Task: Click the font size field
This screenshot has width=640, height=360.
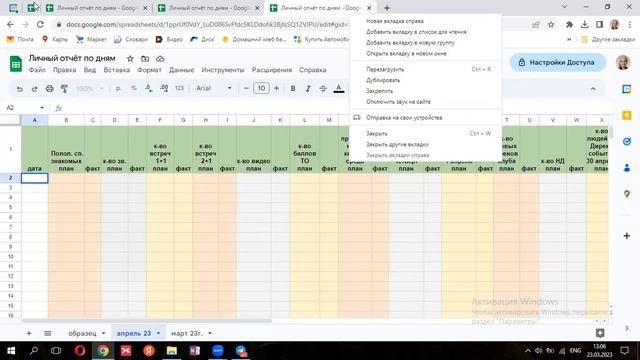Action: click(x=261, y=88)
